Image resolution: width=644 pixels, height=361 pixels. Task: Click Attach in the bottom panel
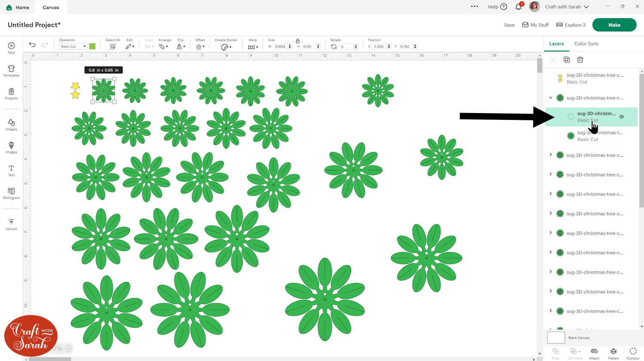click(594, 353)
